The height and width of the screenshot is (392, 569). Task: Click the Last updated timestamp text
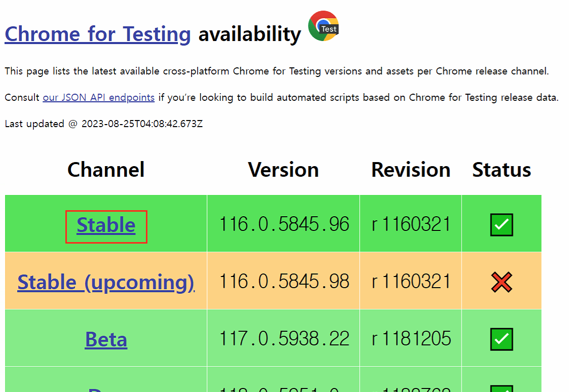[x=104, y=124]
